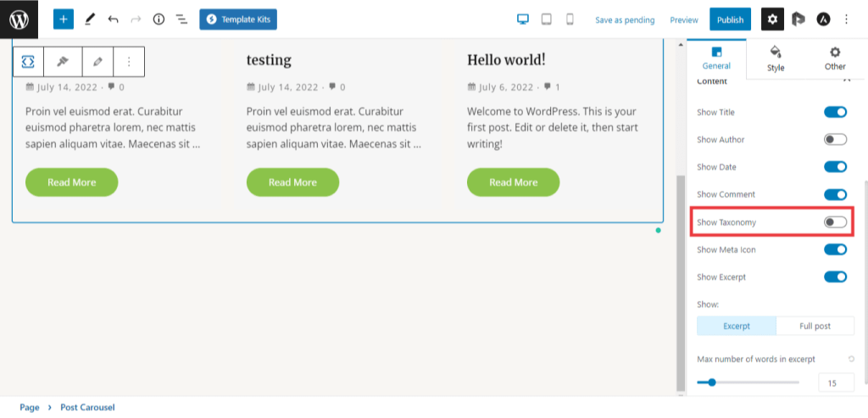This screenshot has height=418, width=868.
Task: Open the list view icon
Action: pyautogui.click(x=181, y=19)
